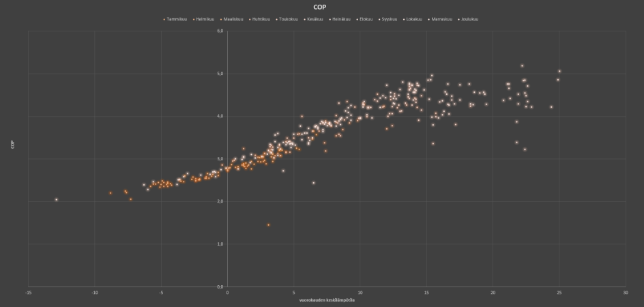Screen dimensions: 644x307
Task: Click the 6,0 label on the vertical axis
Action: (220, 31)
